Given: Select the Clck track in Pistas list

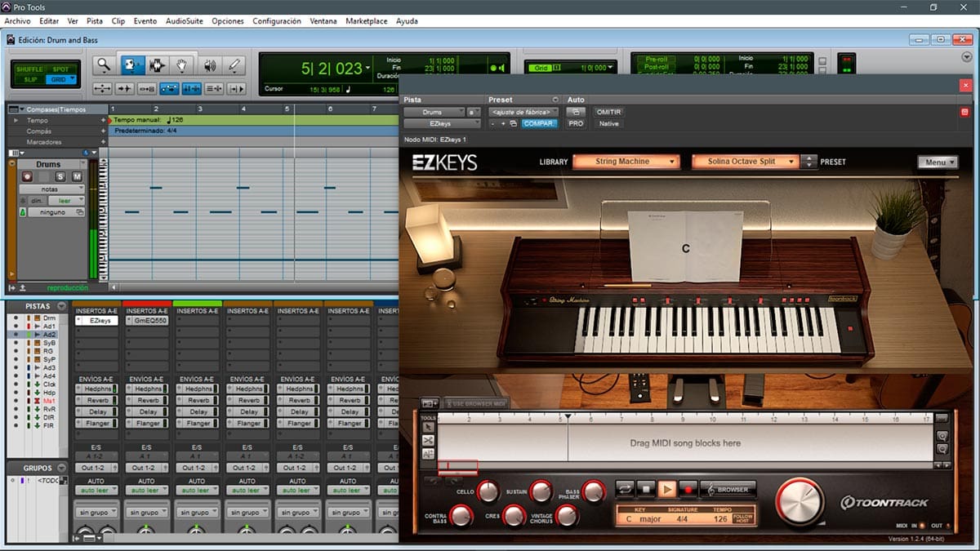Looking at the screenshot, I should click(50, 384).
